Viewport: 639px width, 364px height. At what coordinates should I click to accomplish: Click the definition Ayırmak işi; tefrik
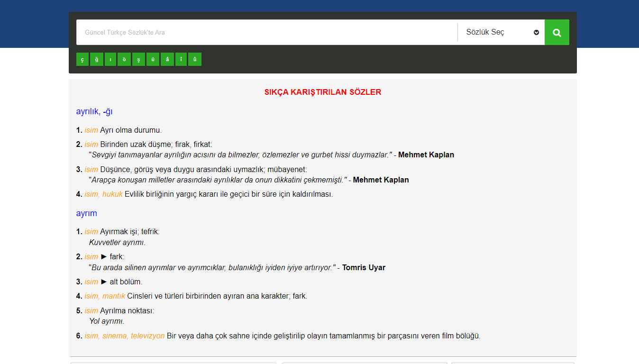(x=130, y=232)
